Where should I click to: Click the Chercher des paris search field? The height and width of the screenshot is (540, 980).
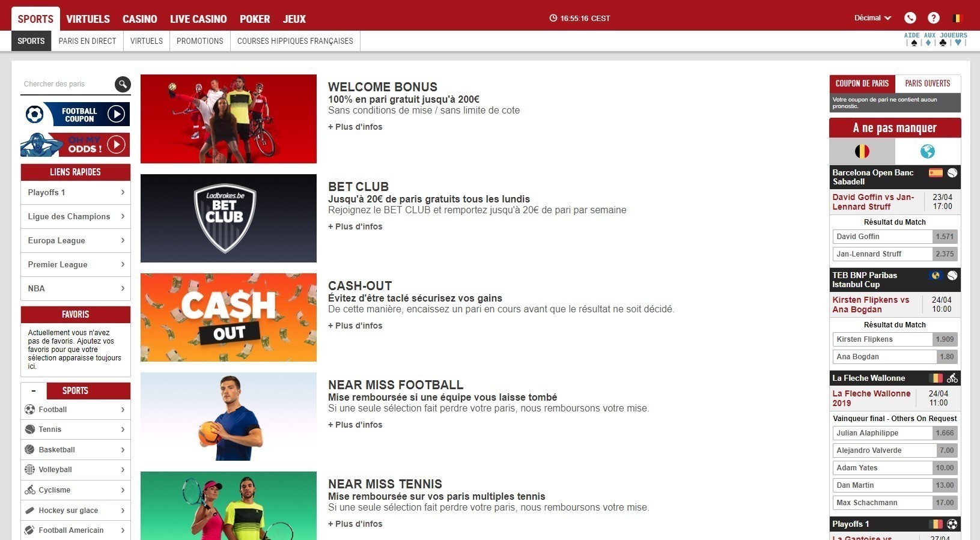coord(67,84)
